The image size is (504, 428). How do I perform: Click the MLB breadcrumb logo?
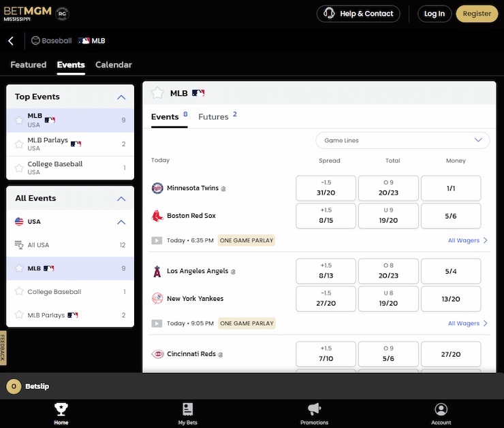pos(84,41)
